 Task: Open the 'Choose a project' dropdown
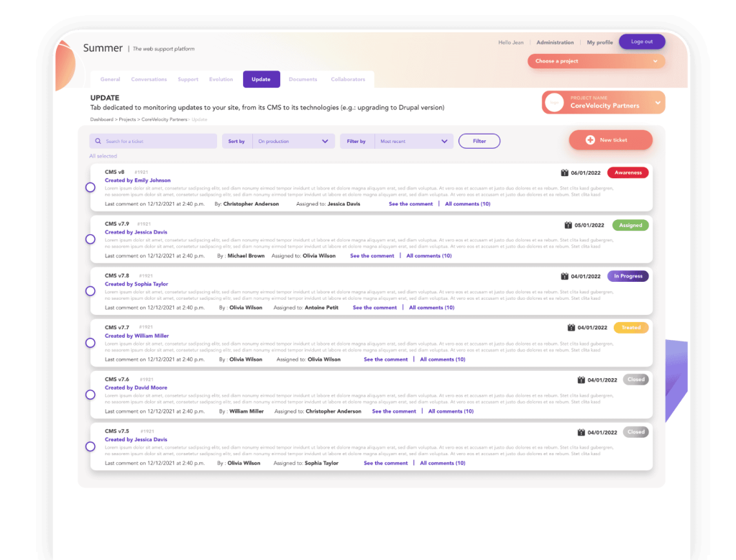click(596, 61)
